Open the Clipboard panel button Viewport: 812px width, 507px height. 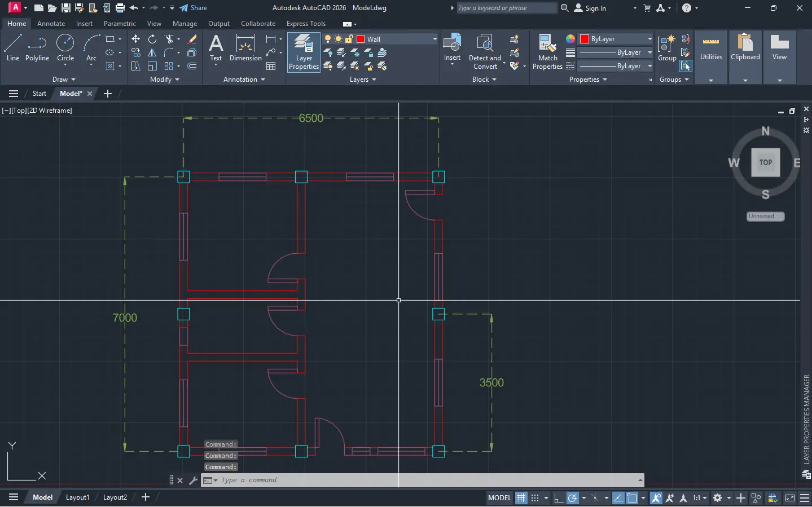pos(745,56)
